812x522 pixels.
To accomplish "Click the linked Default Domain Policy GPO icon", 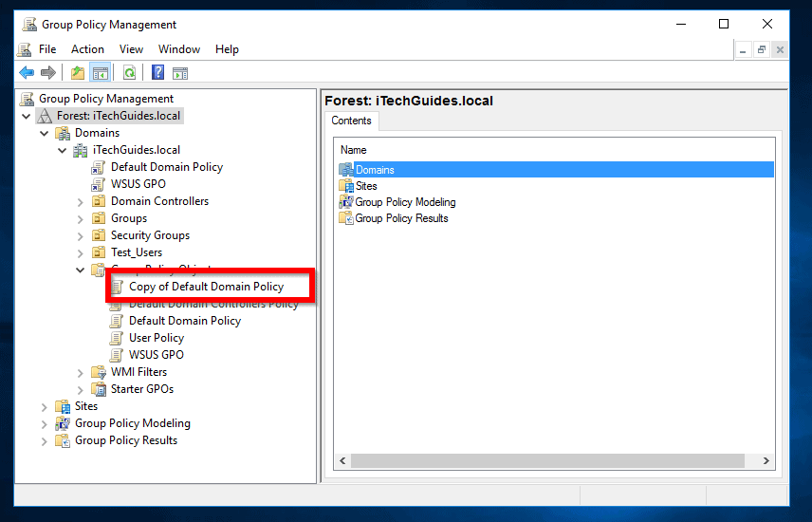I will tap(99, 167).
